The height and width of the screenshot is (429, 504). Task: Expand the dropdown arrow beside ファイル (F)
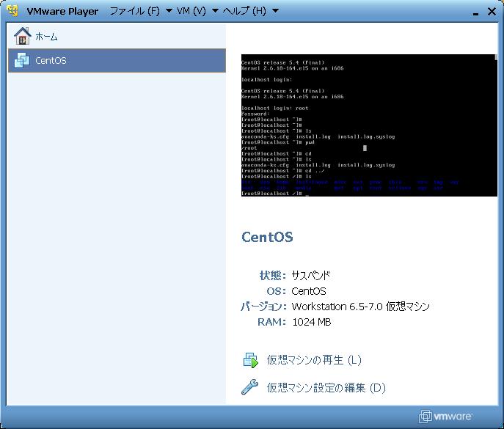click(168, 11)
